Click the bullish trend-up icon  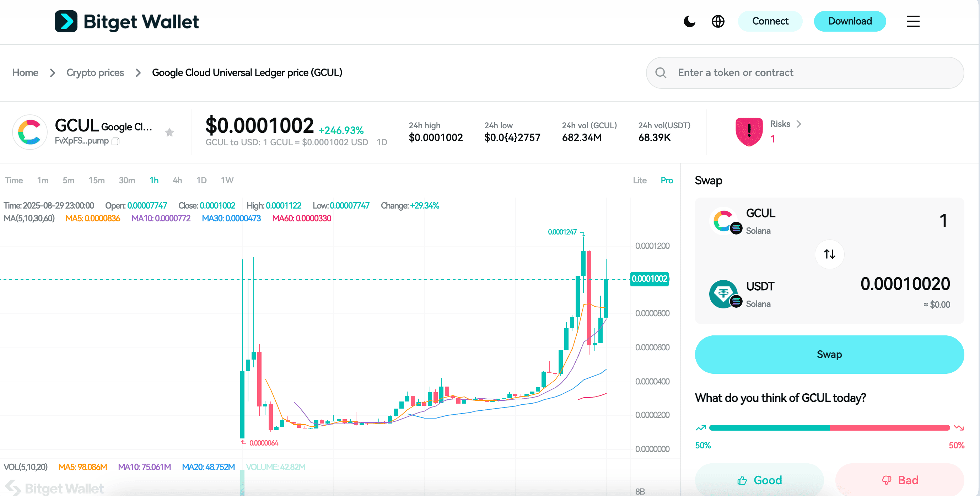click(701, 428)
